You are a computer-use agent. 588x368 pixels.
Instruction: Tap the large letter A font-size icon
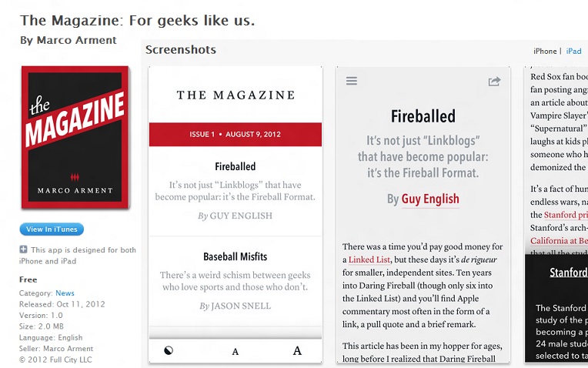tap(297, 351)
